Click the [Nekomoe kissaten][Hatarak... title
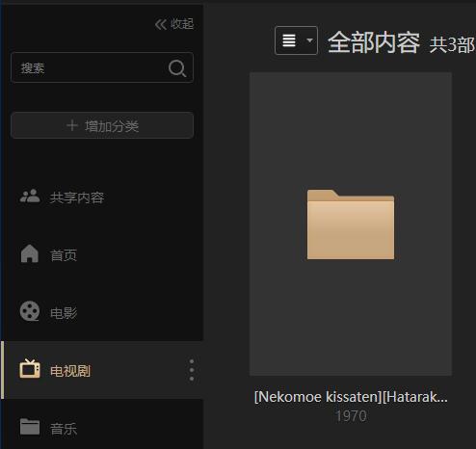The width and height of the screenshot is (476, 449). point(351,397)
